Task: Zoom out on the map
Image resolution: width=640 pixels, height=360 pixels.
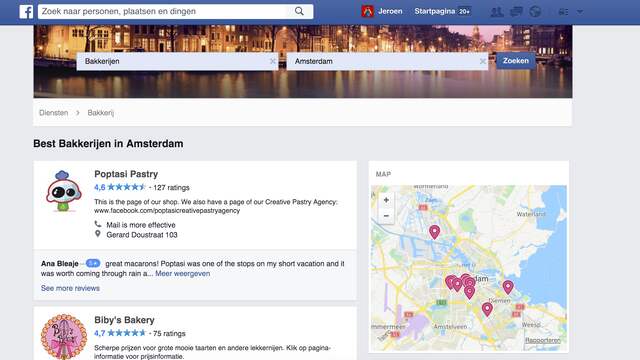Action: point(386,216)
